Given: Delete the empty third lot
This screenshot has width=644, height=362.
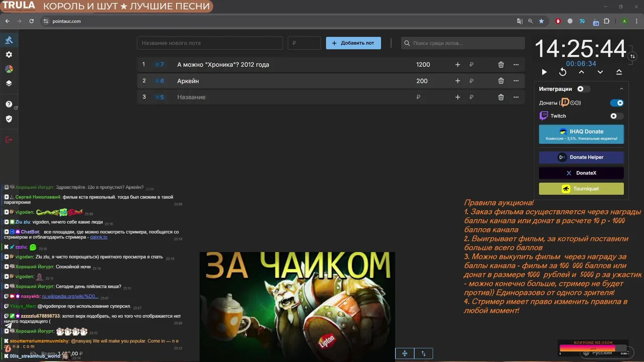Looking at the screenshot, I should point(501,97).
